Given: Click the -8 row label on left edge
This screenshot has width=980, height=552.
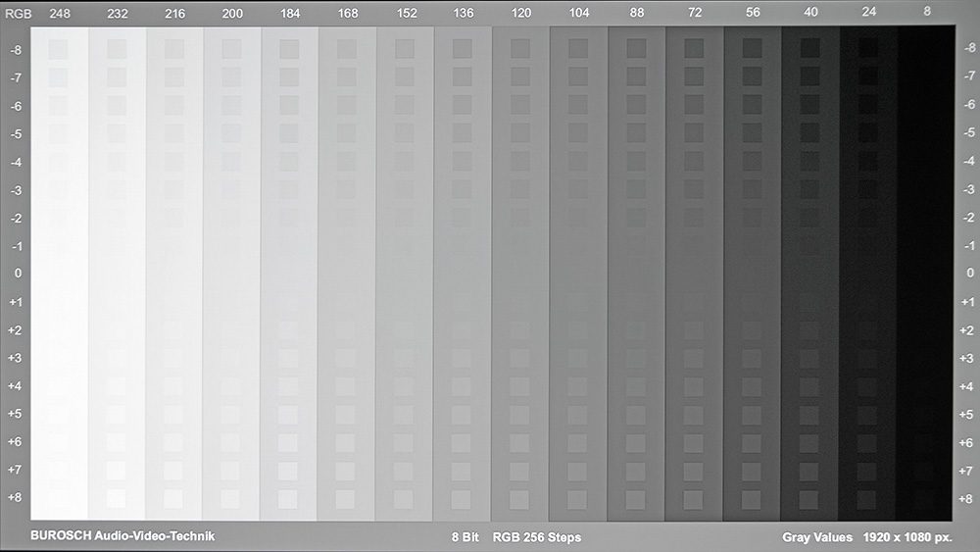Looking at the screenshot, I should (16, 49).
